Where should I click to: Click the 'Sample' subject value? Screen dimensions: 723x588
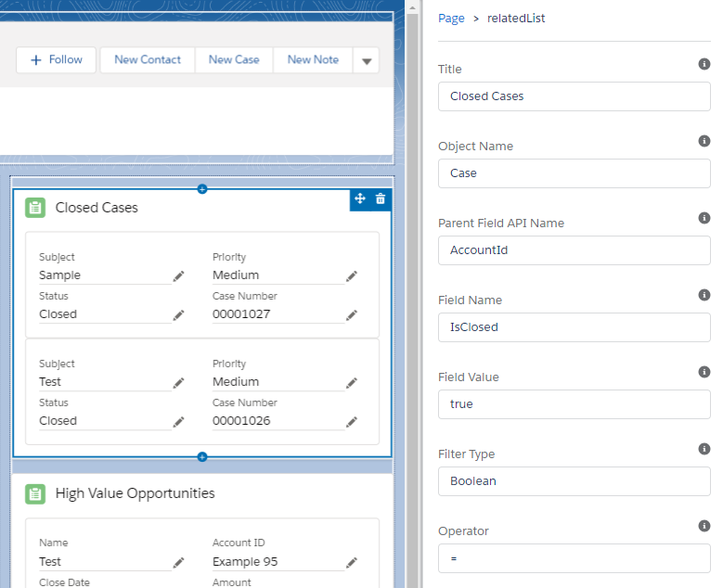click(x=59, y=275)
